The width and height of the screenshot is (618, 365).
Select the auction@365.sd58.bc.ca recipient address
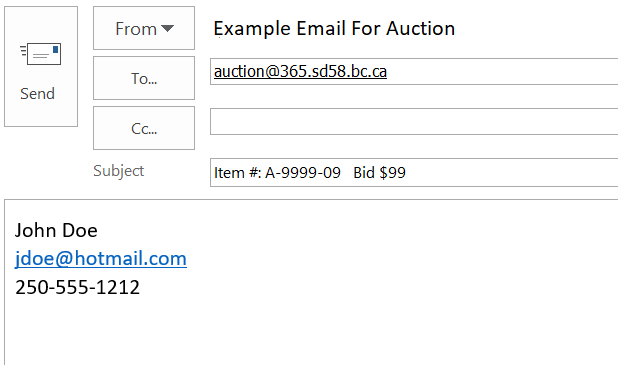coord(300,71)
